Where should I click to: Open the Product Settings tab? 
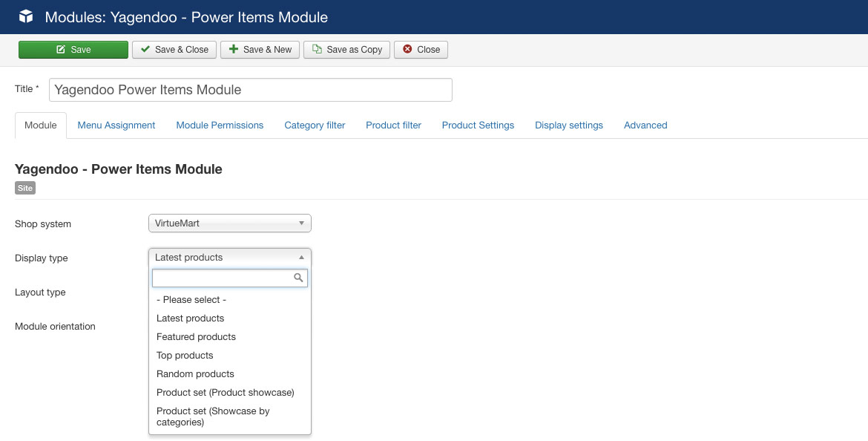[478, 125]
